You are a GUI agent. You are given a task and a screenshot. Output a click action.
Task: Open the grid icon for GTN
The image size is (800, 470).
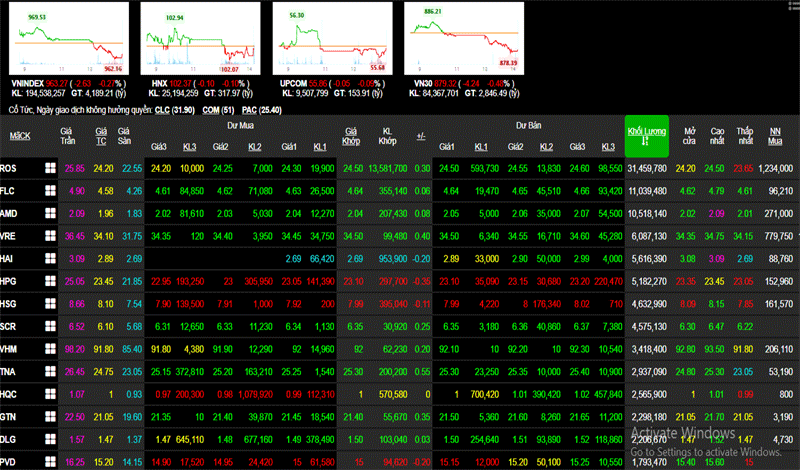click(50, 417)
